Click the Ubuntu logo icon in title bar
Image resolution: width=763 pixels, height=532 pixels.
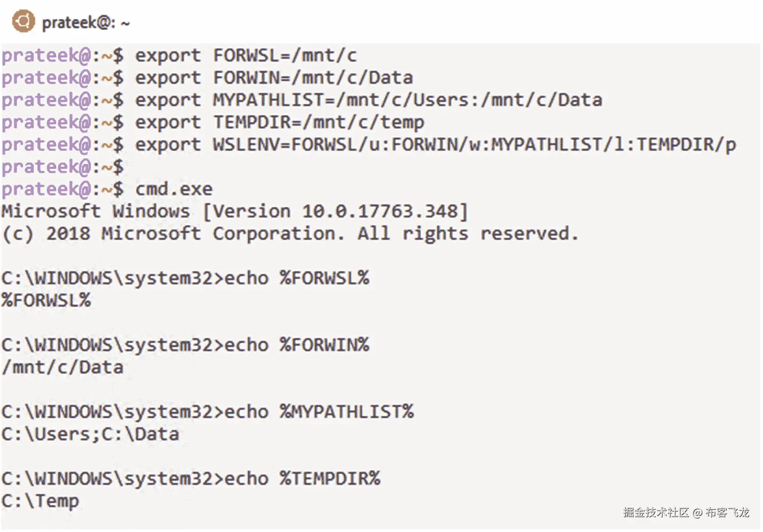[x=23, y=21]
